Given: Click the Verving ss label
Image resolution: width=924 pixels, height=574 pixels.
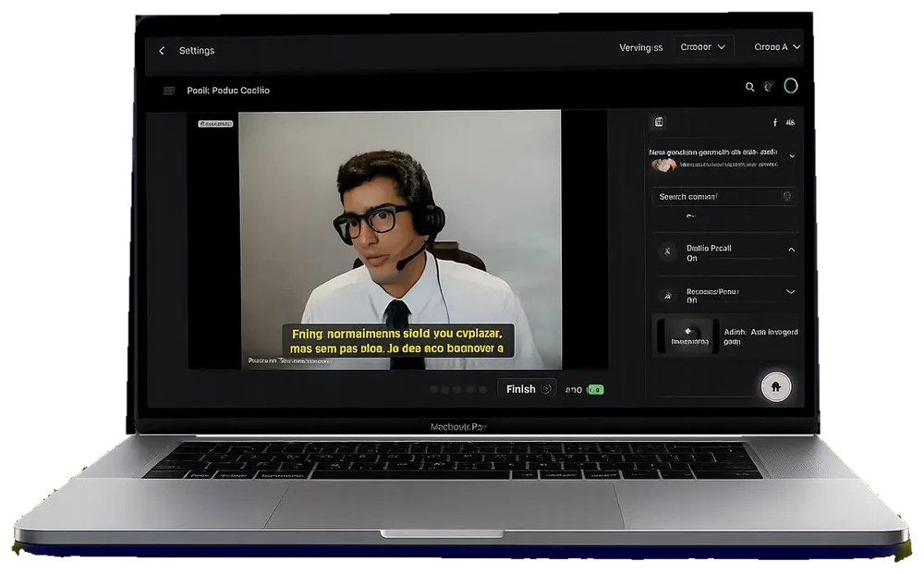Looking at the screenshot, I should coord(640,48).
